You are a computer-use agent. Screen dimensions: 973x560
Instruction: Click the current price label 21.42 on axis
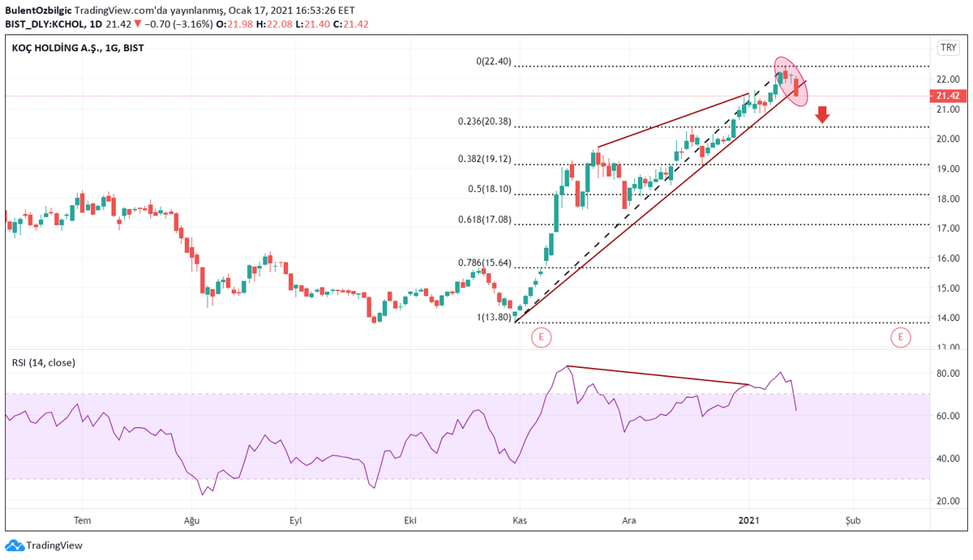(x=947, y=96)
